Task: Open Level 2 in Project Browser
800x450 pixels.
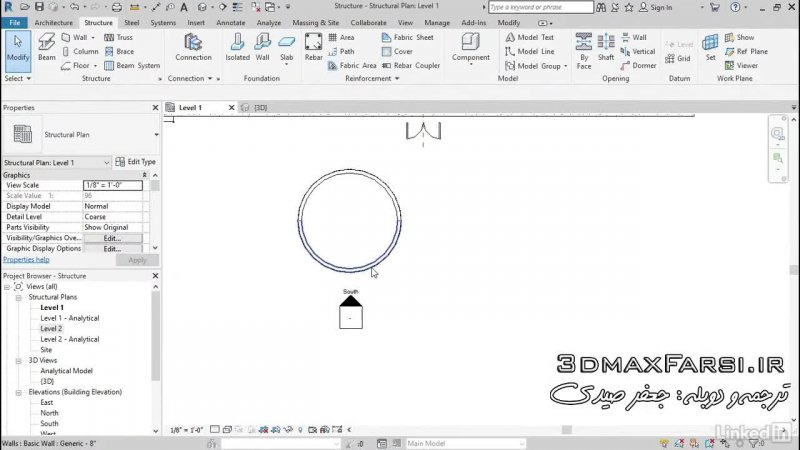Action: (51, 328)
